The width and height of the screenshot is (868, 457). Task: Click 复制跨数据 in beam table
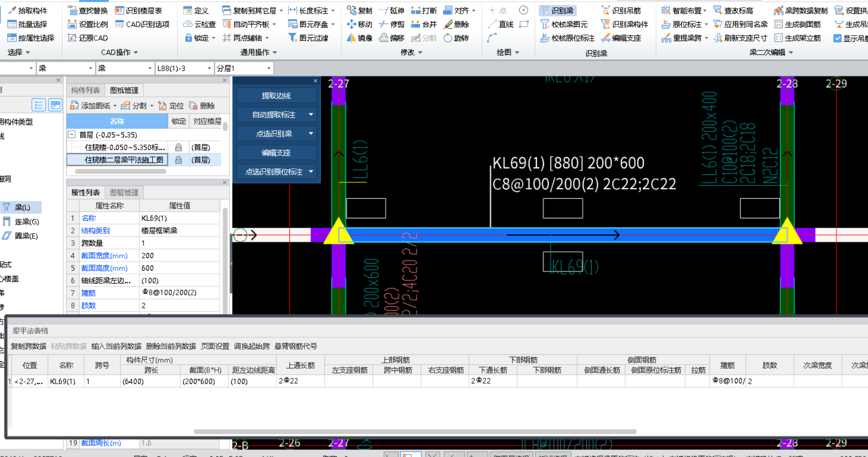coord(29,346)
